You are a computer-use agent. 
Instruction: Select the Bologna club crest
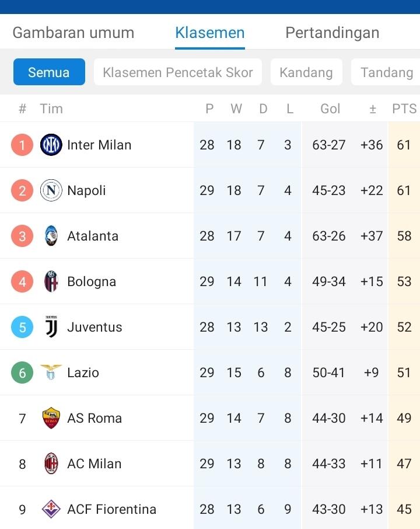pos(51,281)
